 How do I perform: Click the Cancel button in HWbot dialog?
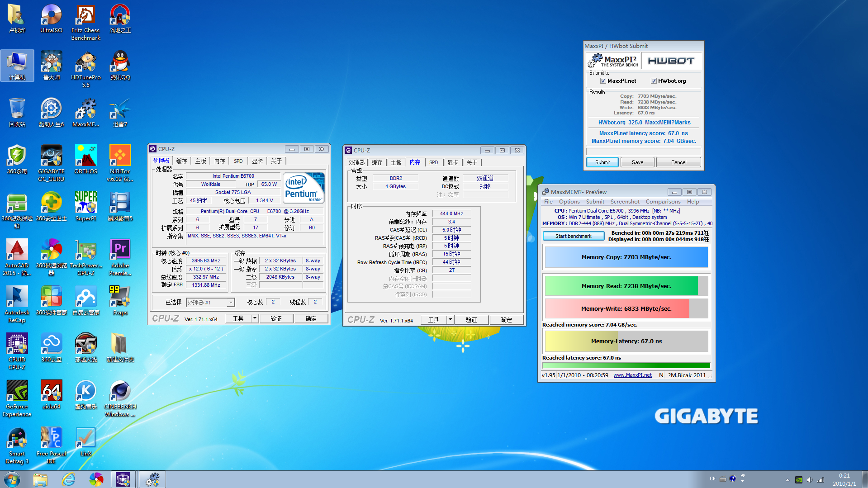[678, 162]
